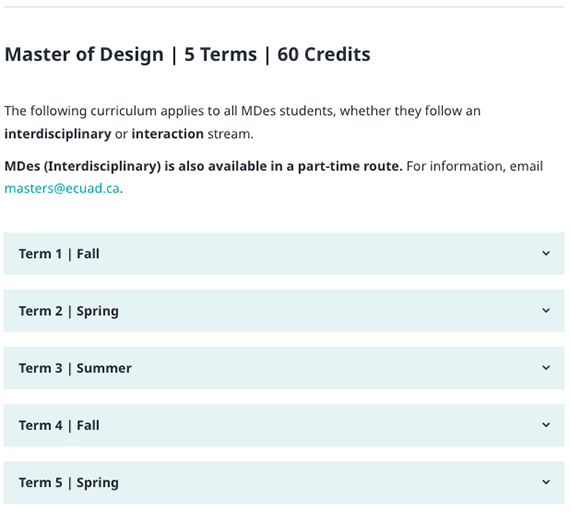Expand Term 5 Spring with its chevron icon
570x512 pixels.
[x=546, y=482]
